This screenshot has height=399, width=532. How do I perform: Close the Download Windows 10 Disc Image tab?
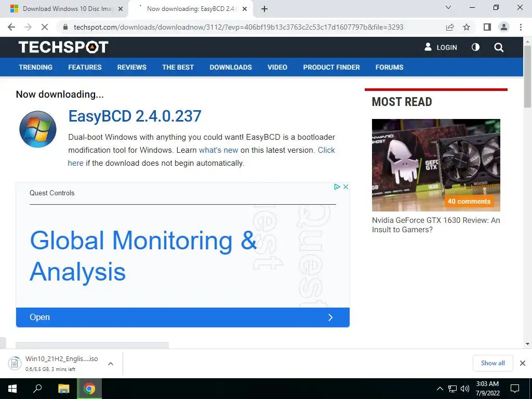pyautogui.click(x=121, y=9)
